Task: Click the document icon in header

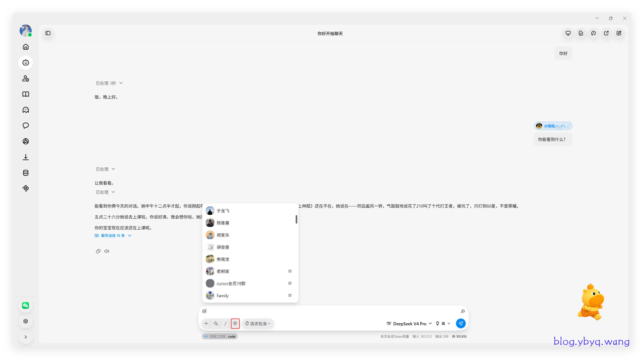Action: [581, 33]
